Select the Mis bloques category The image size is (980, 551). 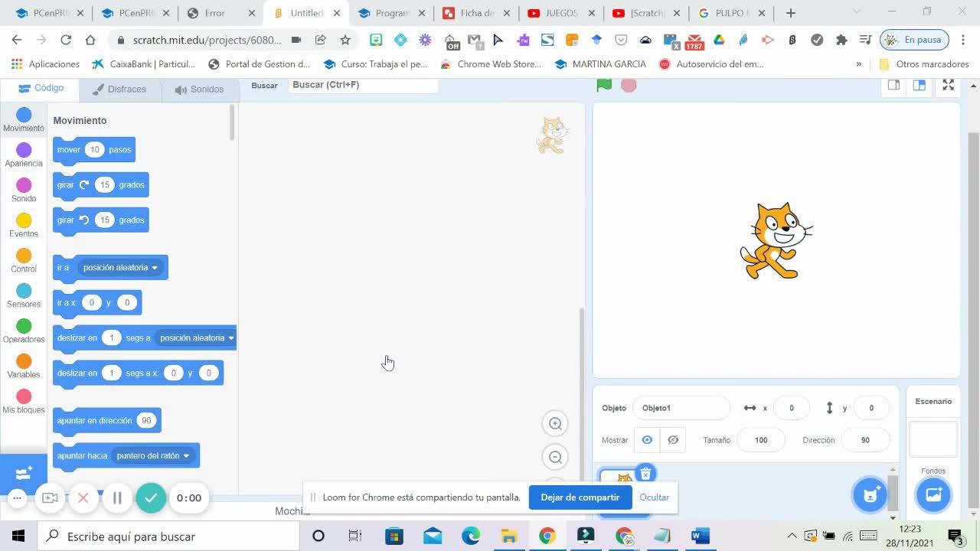[24, 402]
